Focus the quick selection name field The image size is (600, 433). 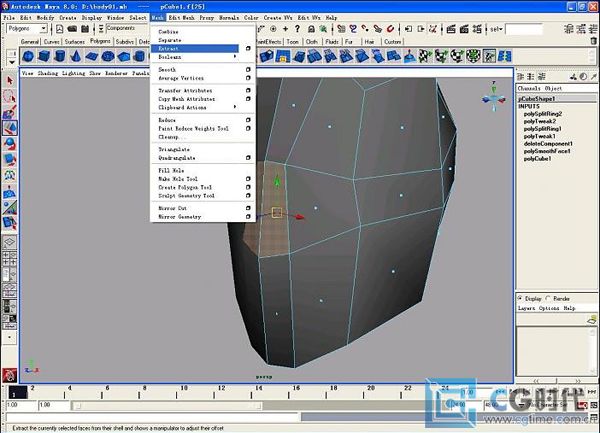tap(523, 29)
